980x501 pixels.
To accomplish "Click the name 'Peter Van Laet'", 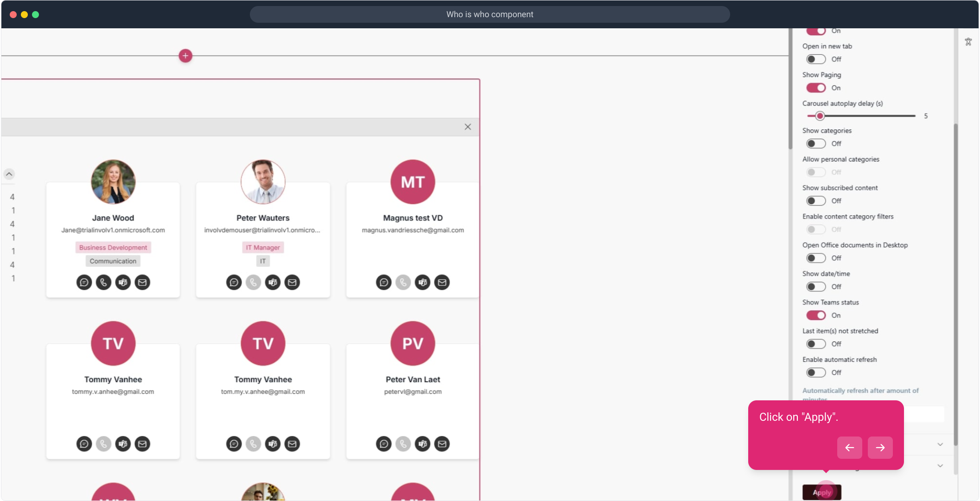I will [413, 379].
